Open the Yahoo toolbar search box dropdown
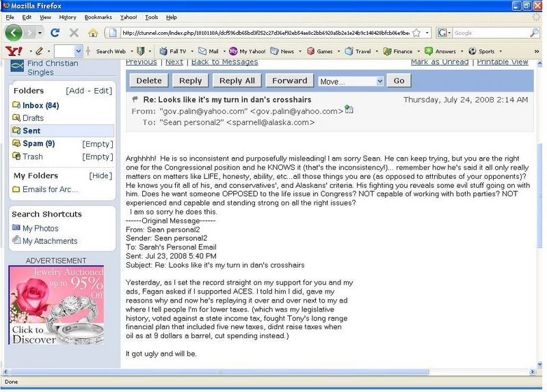This screenshot has width=547, height=392. click(x=79, y=51)
